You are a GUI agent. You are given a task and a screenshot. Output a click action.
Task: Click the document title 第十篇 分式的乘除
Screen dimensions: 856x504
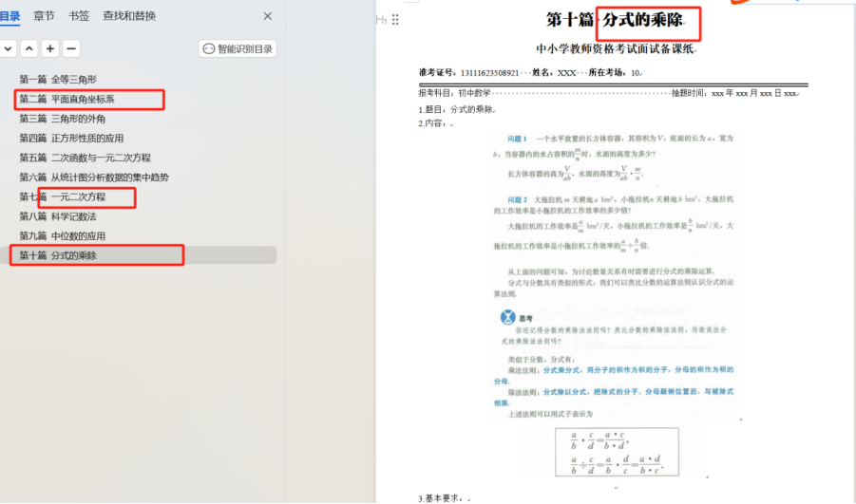pos(623,20)
